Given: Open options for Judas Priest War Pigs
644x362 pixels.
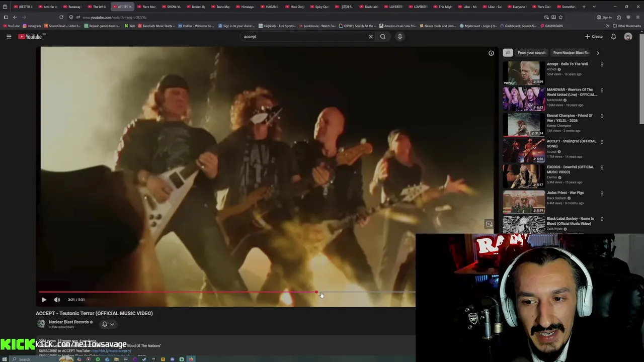Looking at the screenshot, I should pyautogui.click(x=602, y=194).
